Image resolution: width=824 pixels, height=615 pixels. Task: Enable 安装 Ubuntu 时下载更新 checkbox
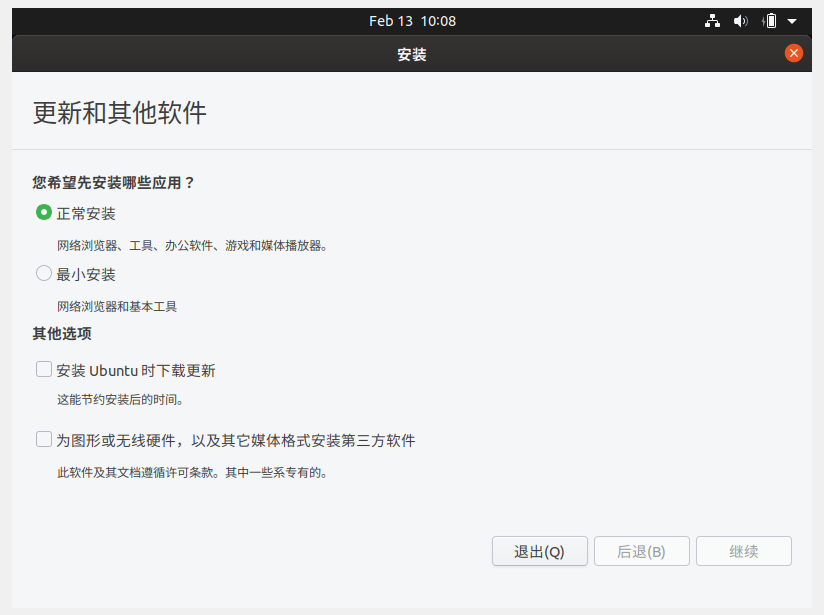[44, 370]
